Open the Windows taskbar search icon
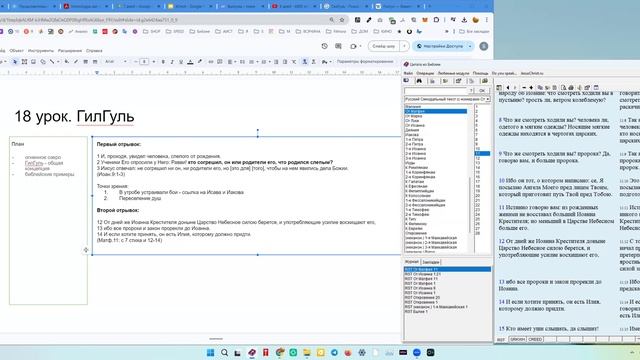This screenshot has height=360, width=640. pyautogui.click(x=224, y=353)
